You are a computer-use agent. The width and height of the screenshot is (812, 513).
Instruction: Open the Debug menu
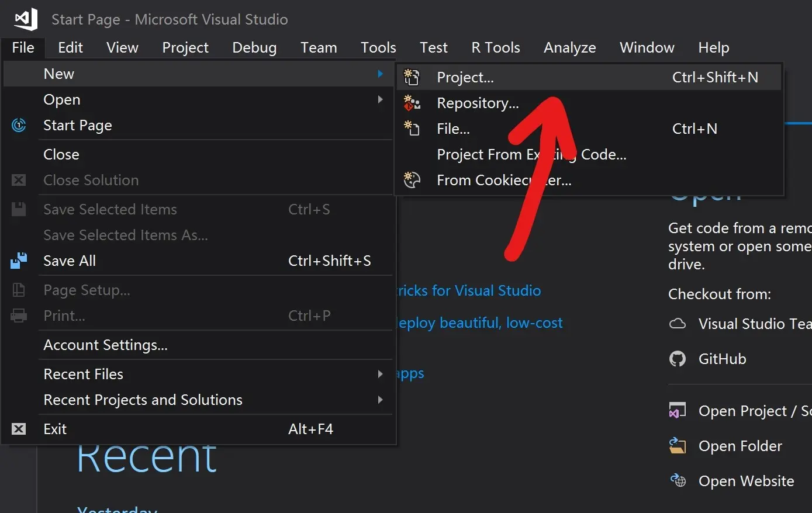[x=254, y=47]
